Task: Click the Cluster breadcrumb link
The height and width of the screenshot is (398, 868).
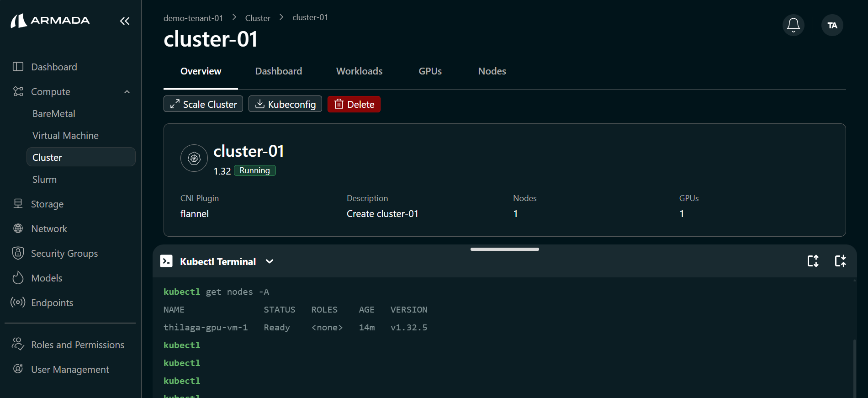Action: click(x=258, y=18)
